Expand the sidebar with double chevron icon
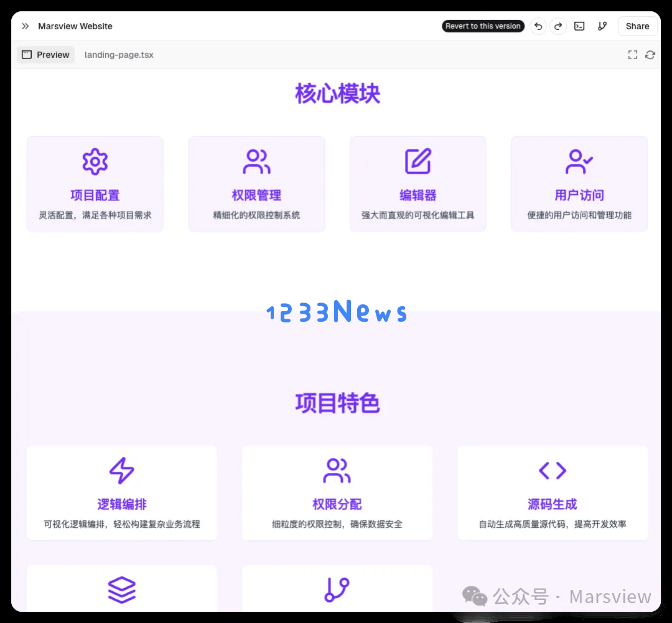The height and width of the screenshot is (623, 672). 26,26
